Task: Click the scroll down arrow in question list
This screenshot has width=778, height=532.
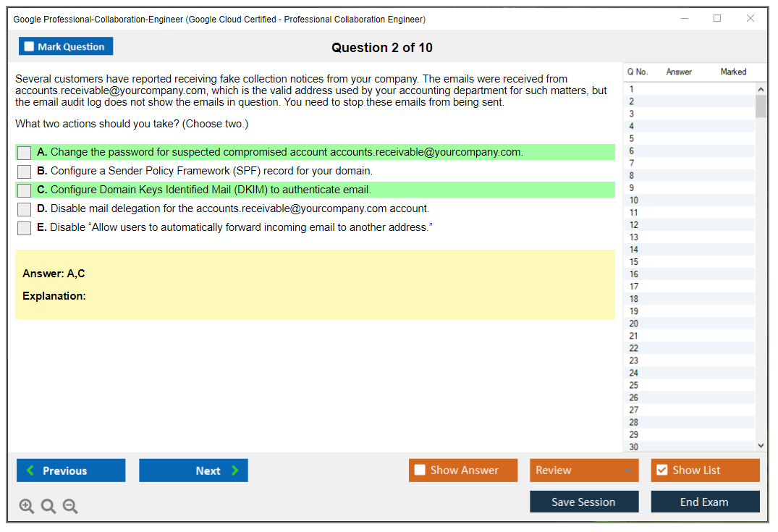Action: click(x=761, y=446)
